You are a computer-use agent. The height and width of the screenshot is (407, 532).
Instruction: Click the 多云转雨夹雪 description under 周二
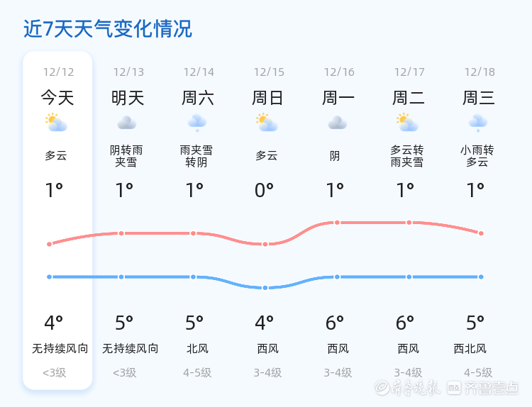click(x=407, y=156)
